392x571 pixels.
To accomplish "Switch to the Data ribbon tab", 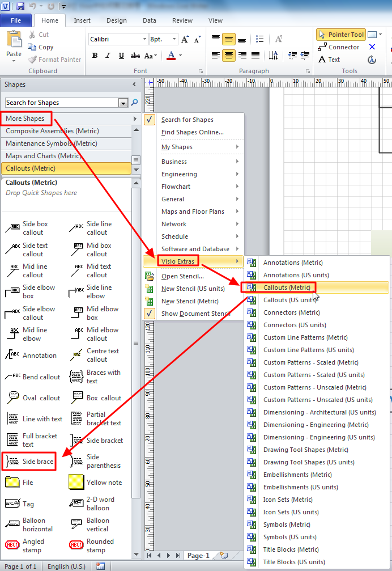I will point(150,20).
